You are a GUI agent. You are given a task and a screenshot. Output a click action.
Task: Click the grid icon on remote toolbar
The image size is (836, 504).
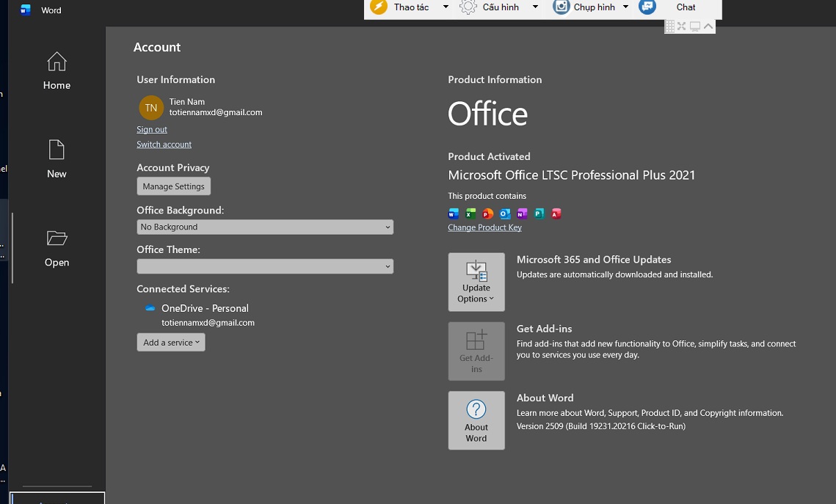tap(669, 26)
